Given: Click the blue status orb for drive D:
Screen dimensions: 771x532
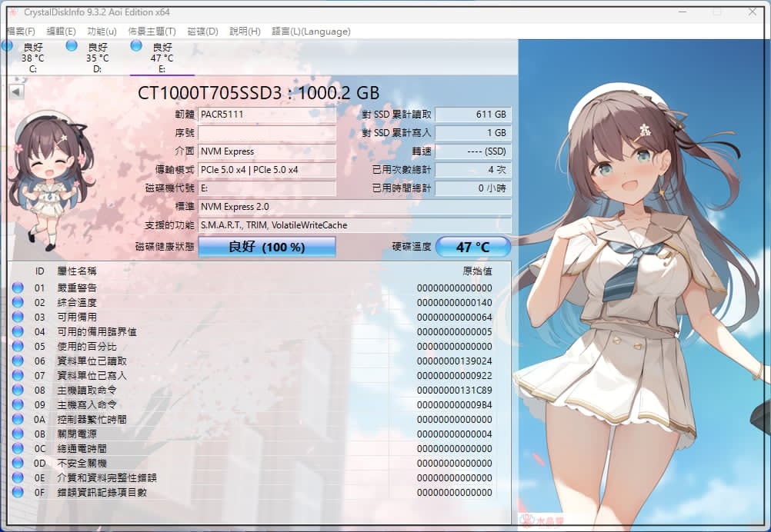Looking at the screenshot, I should [72, 45].
